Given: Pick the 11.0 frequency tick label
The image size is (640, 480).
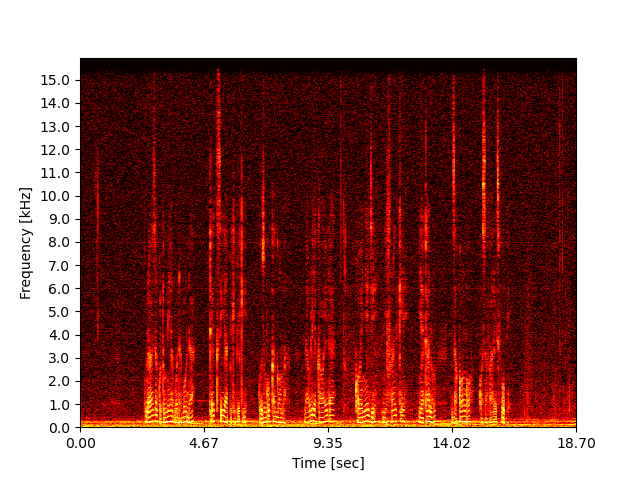Looking at the screenshot, I should pyautogui.click(x=55, y=173).
